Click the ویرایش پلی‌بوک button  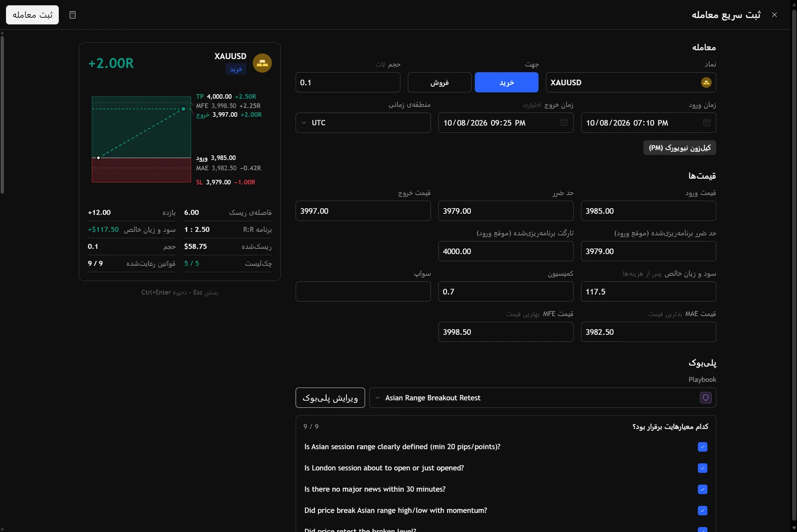point(330,398)
